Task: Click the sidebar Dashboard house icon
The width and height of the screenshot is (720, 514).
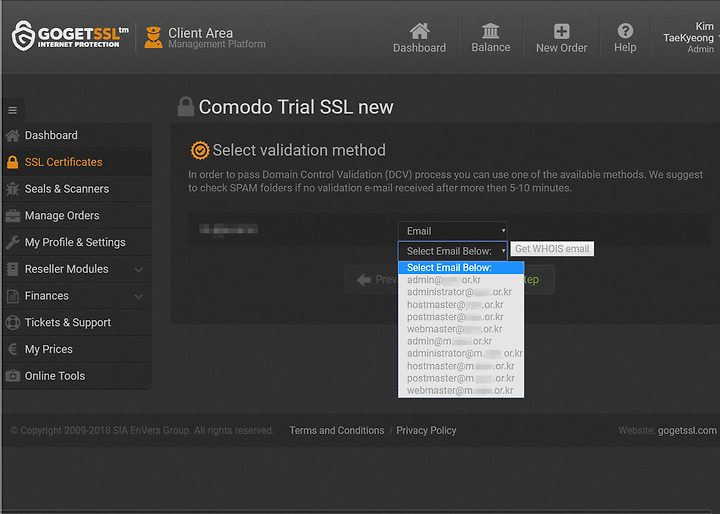Action: pyautogui.click(x=12, y=136)
